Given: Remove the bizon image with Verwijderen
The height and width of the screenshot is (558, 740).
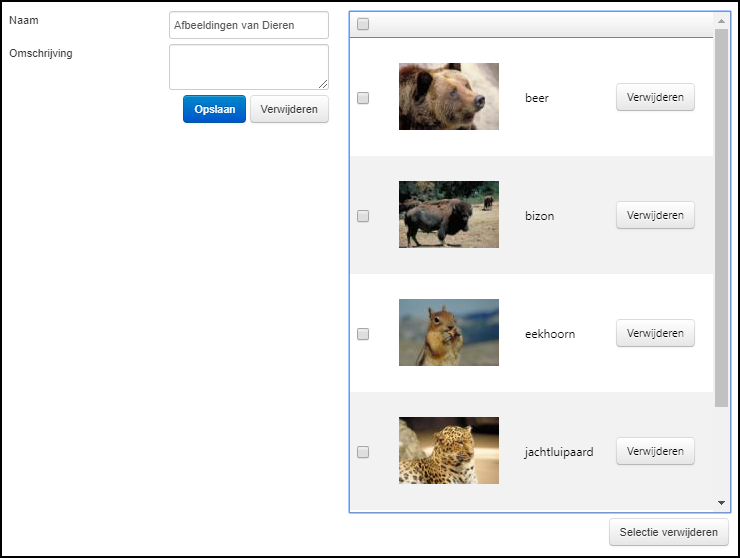Looking at the screenshot, I should tap(655, 215).
